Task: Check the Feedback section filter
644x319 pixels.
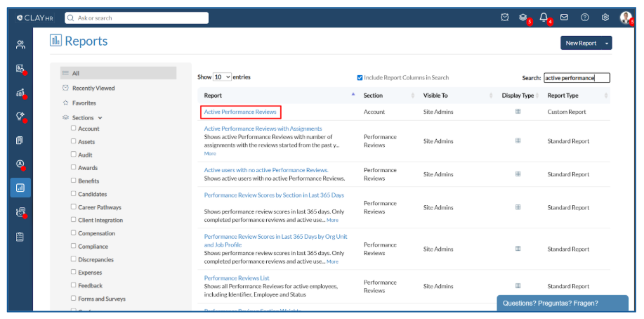Action: pyautogui.click(x=73, y=285)
